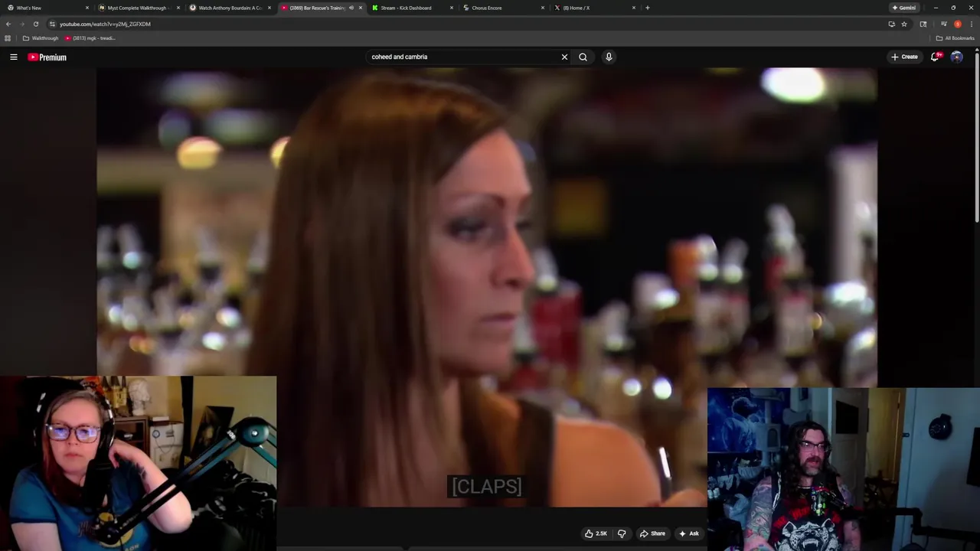Open YouTube notifications bell

tap(935, 57)
